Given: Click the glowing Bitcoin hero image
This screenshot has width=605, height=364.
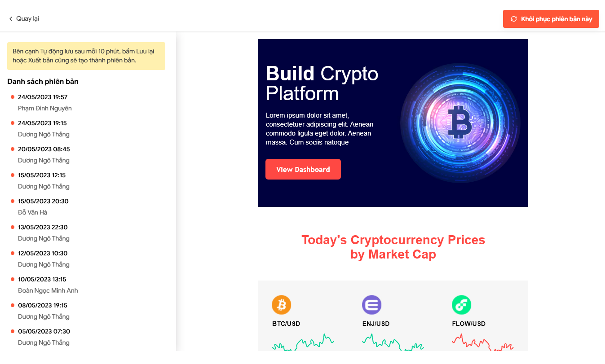Looking at the screenshot, I should coord(460,123).
